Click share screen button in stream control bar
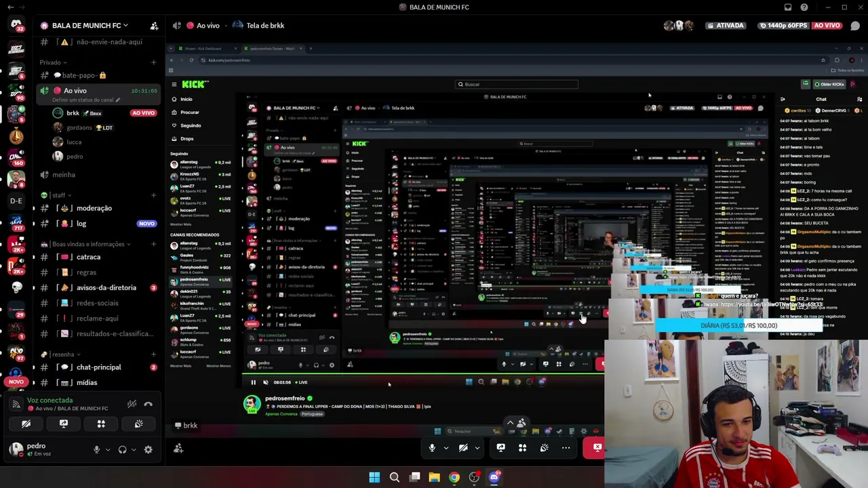This screenshot has height=488, width=868. (x=500, y=447)
